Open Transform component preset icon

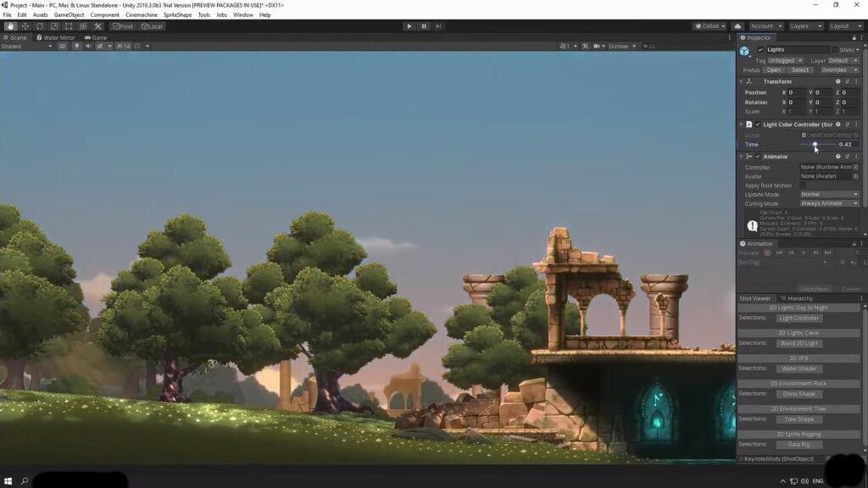(x=847, y=81)
